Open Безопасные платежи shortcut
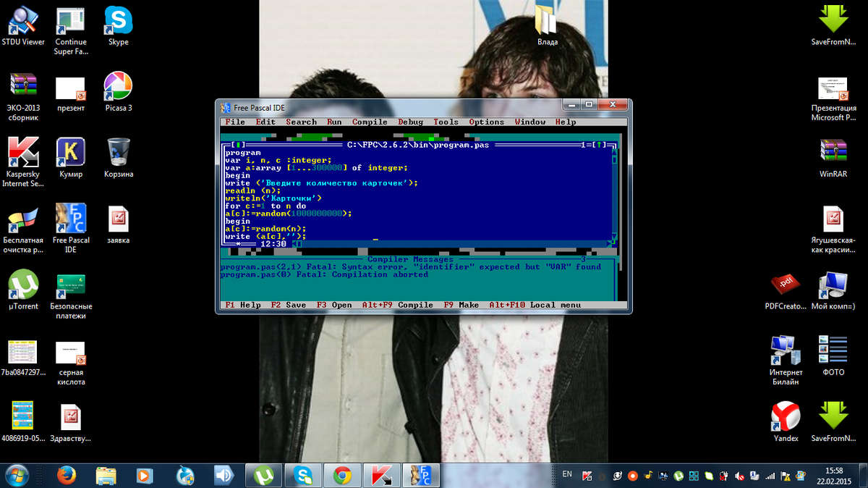Image resolution: width=868 pixels, height=488 pixels. point(71,295)
